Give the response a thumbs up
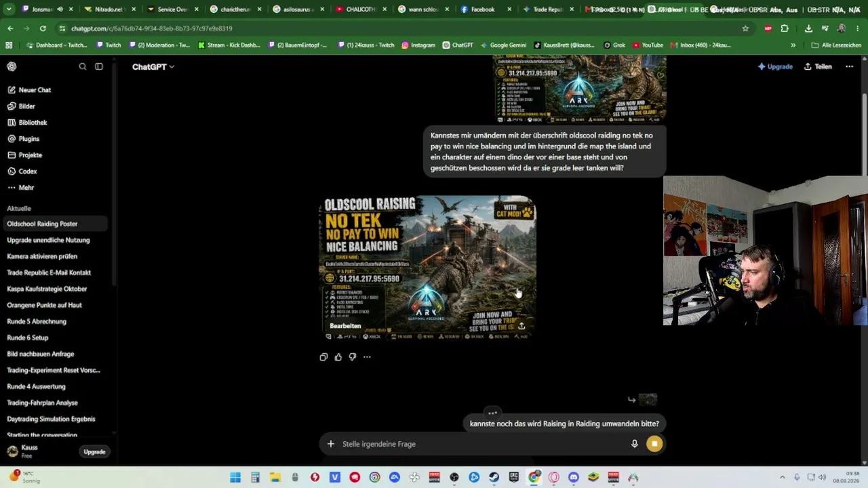The image size is (868, 488). click(338, 357)
